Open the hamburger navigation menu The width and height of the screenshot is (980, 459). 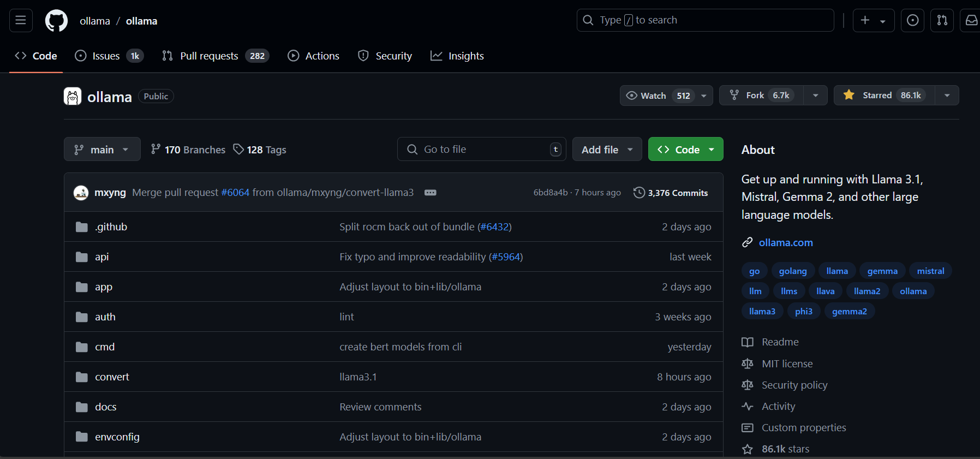pyautogui.click(x=21, y=21)
